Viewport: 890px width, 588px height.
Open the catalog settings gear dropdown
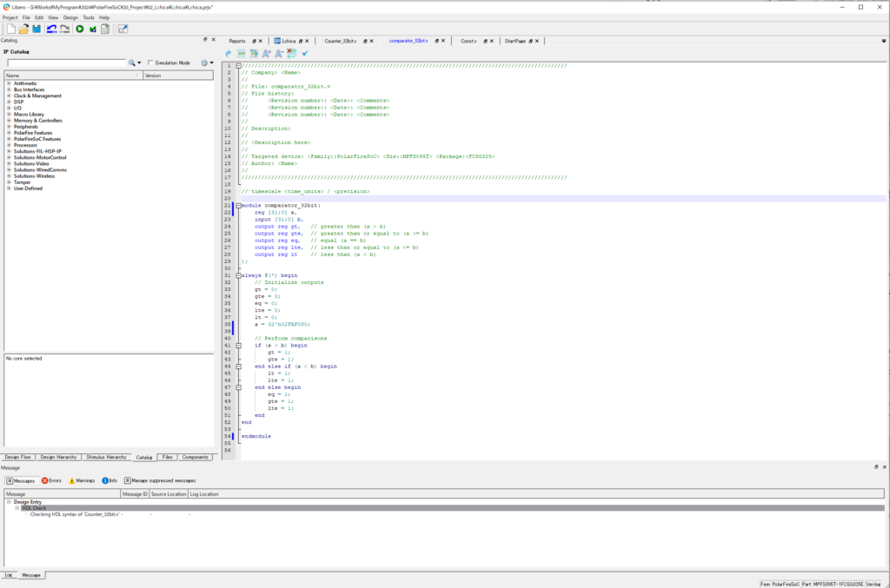point(205,63)
